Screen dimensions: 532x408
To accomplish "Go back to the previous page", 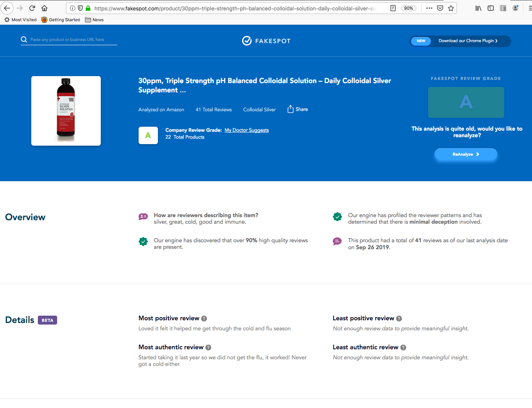I will 7,8.
